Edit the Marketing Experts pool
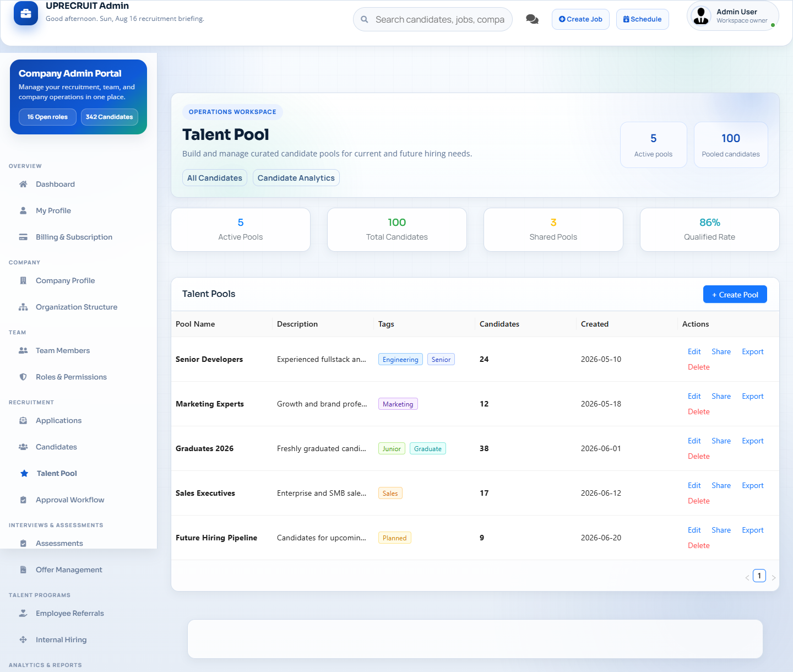Screen dimensions: 793x672 pos(694,396)
